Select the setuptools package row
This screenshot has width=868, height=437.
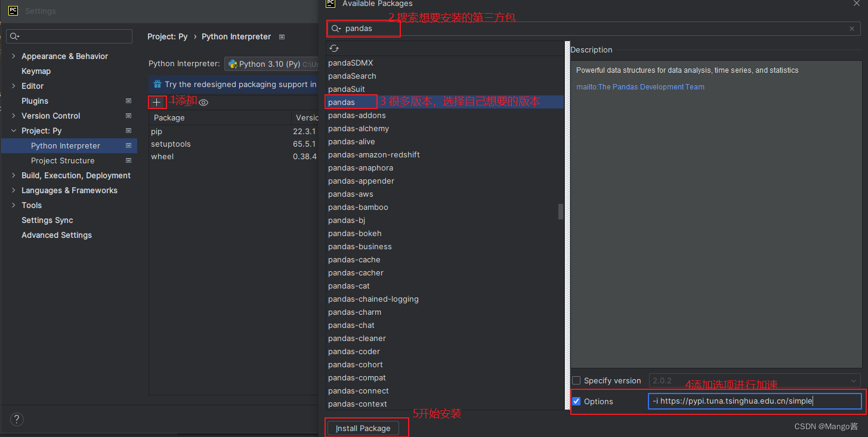tap(233, 144)
